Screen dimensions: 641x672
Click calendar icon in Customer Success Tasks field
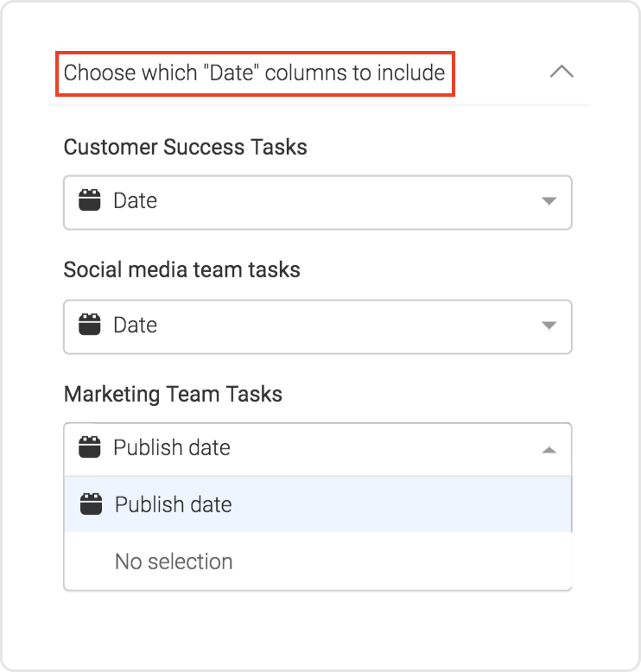(90, 201)
